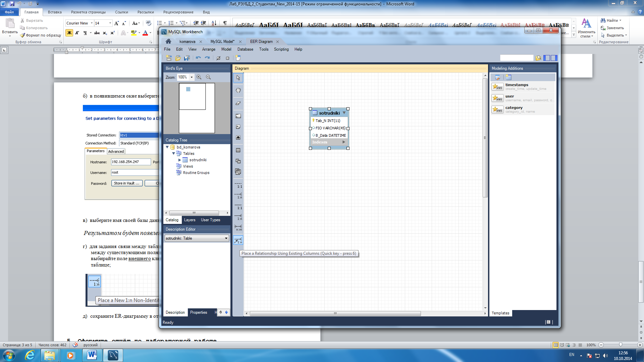Toggle grid display in Workbench toolbar

[218, 58]
